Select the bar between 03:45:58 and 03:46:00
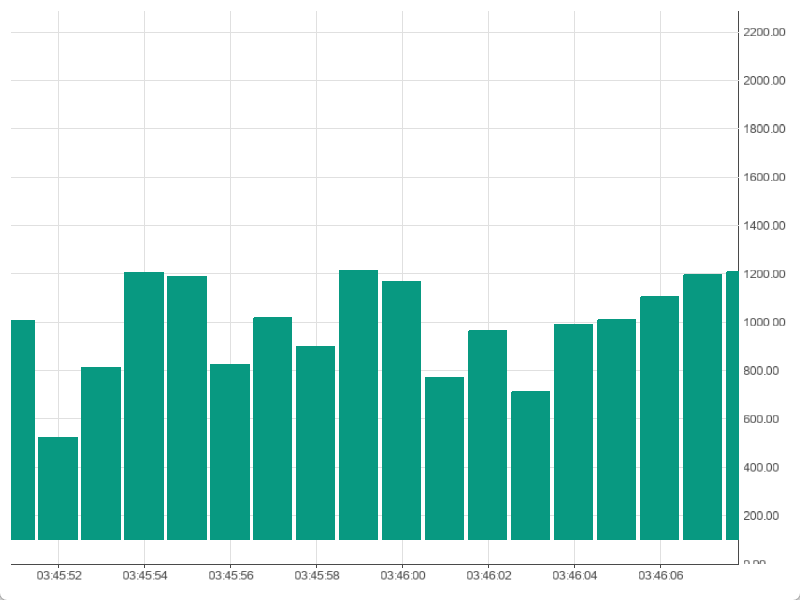The height and width of the screenshot is (600, 800). pyautogui.click(x=358, y=404)
